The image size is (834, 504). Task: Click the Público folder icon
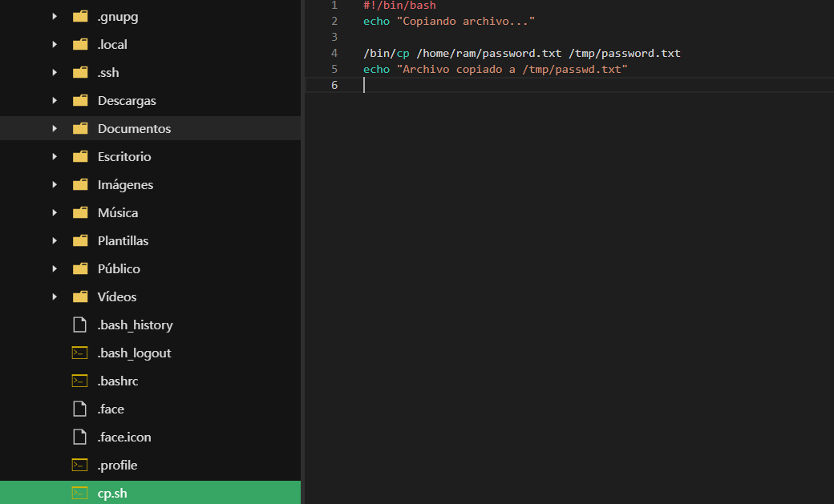pos(80,269)
